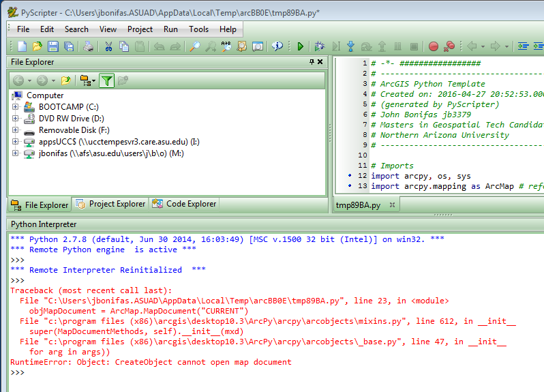Viewport: 544px width, 392px height.
Task: Save the current script with disk icon
Action: click(x=52, y=46)
